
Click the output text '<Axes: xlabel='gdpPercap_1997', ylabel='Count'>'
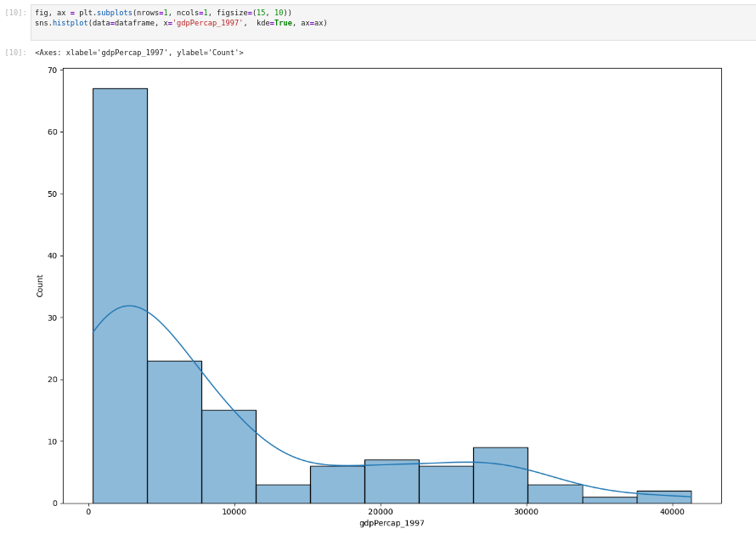point(139,53)
